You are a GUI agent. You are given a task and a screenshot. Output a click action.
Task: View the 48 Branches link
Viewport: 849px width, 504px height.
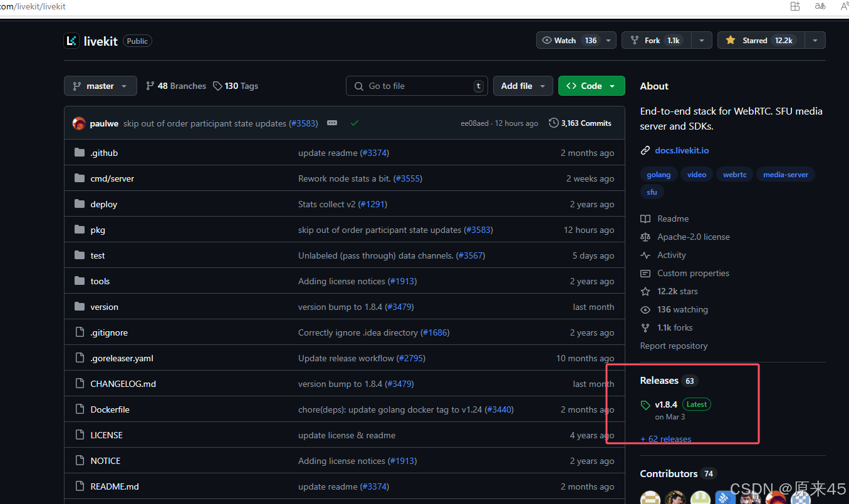[x=176, y=86]
